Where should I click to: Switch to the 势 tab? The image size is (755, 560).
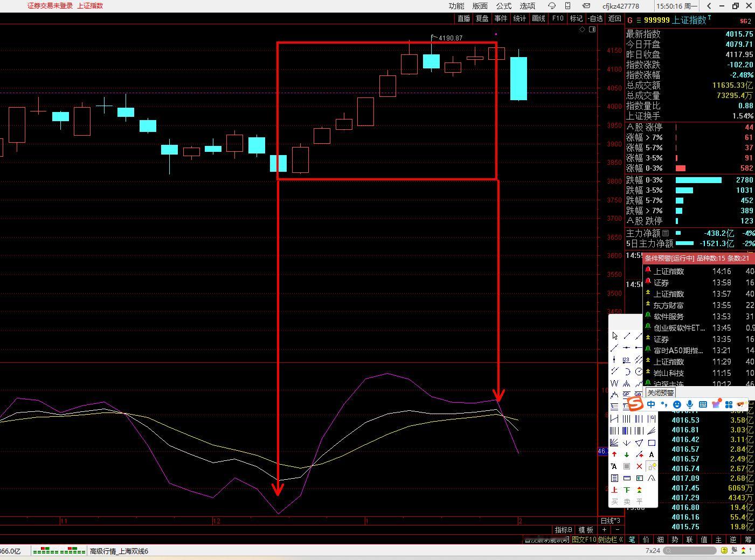[x=675, y=540]
